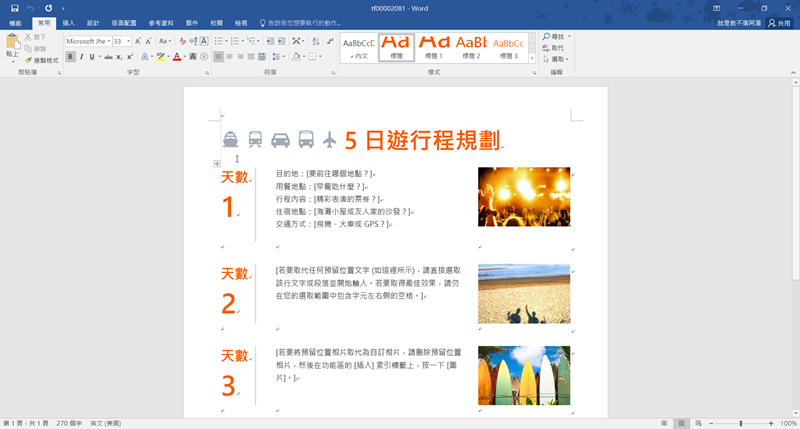This screenshot has width=800, height=429.
Task: Toggle Underline formatting
Action: click(91, 57)
